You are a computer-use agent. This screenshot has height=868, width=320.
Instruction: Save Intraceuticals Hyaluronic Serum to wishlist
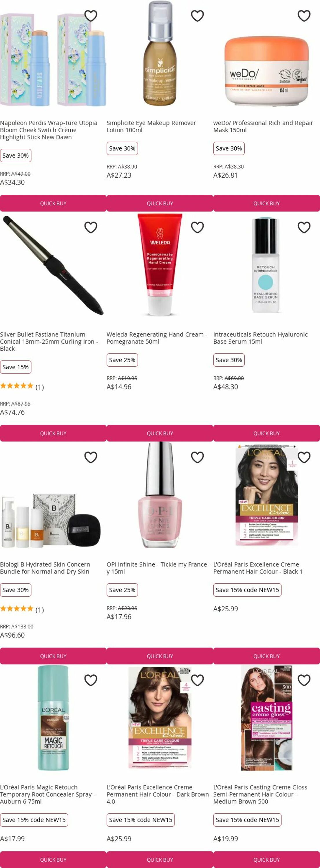point(304,227)
